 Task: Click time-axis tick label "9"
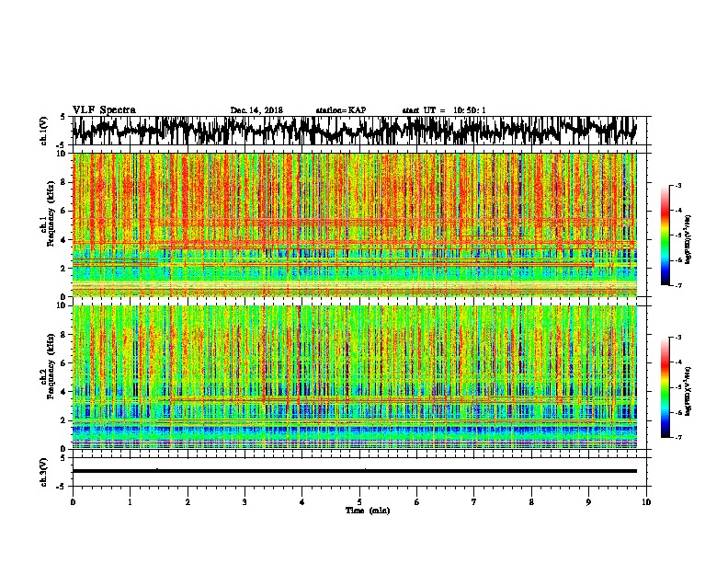[588, 502]
